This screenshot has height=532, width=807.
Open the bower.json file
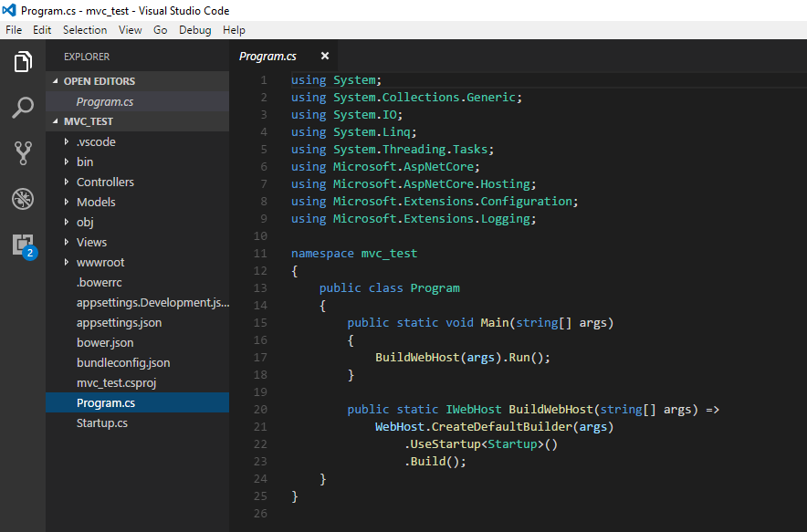(x=138, y=343)
